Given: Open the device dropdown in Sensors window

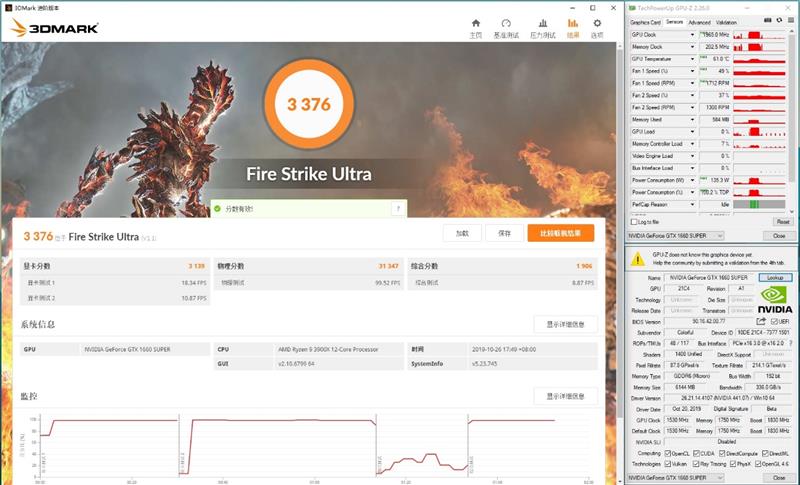Looking at the screenshot, I should click(676, 236).
